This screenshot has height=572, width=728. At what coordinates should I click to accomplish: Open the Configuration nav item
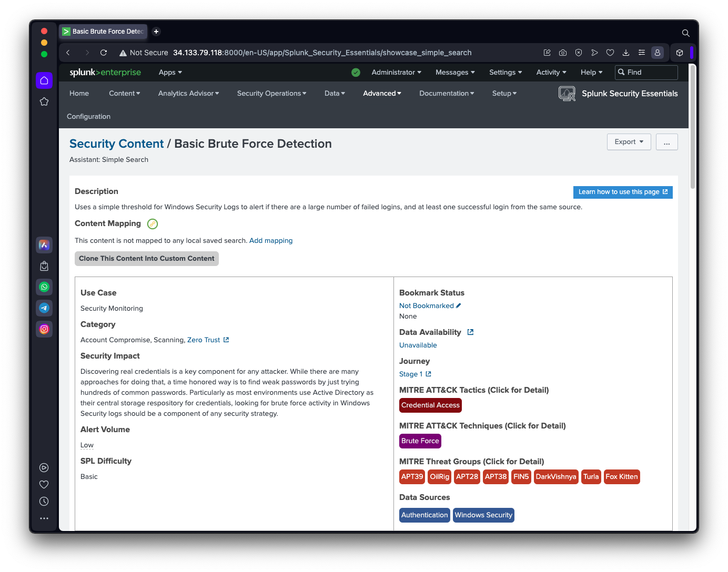(89, 117)
